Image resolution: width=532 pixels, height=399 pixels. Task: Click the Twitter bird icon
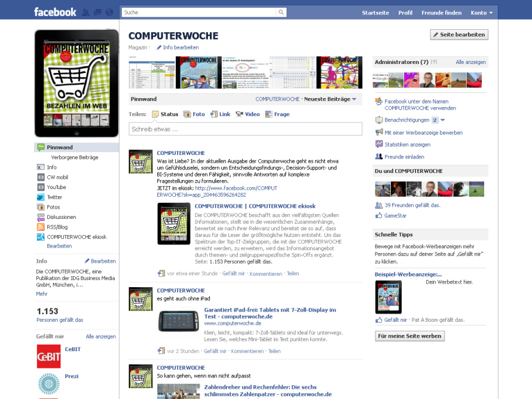[x=41, y=197]
